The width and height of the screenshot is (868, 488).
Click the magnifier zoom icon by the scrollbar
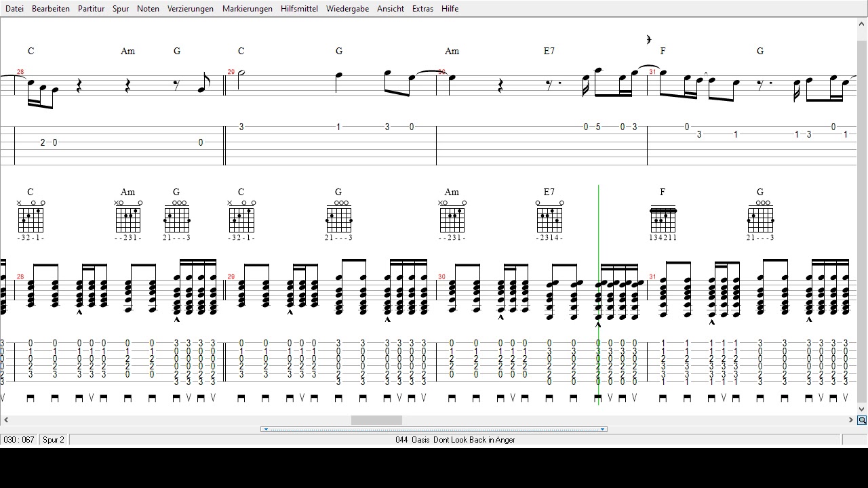point(862,420)
